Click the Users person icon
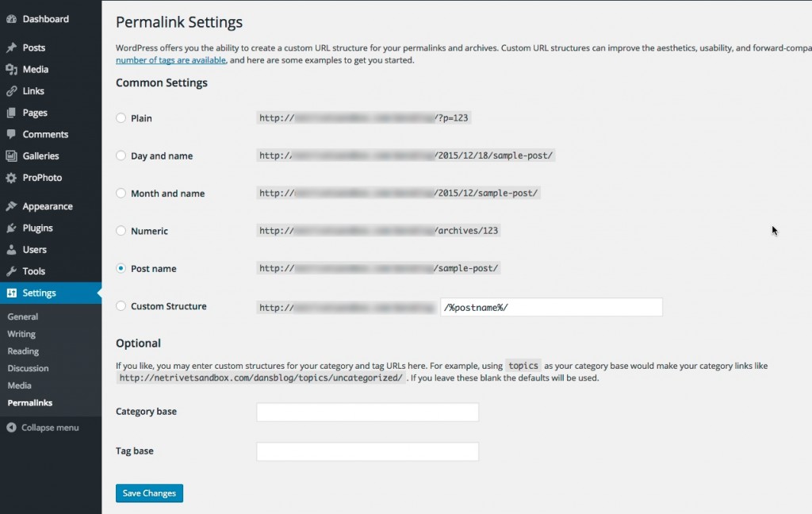Image resolution: width=812 pixels, height=514 pixels. click(x=11, y=250)
